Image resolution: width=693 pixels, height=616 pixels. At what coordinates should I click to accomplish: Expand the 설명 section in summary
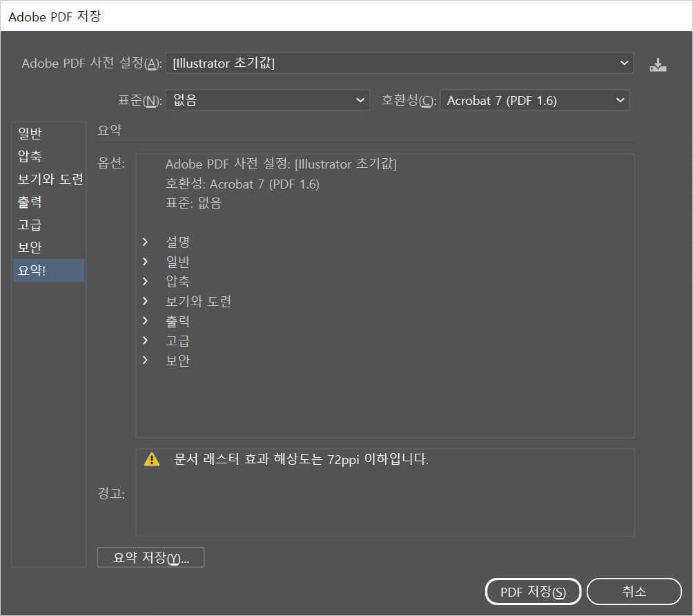tap(145, 242)
